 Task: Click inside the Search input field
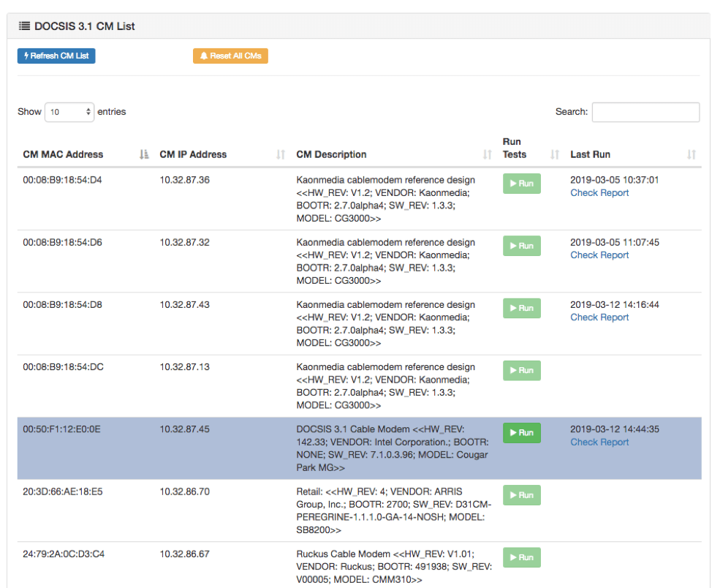(645, 111)
